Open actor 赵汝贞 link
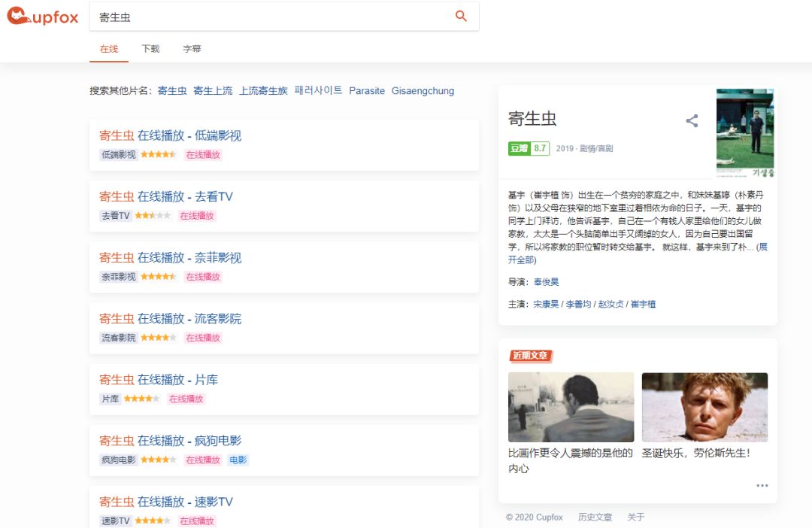This screenshot has width=812, height=528. pyautogui.click(x=611, y=304)
